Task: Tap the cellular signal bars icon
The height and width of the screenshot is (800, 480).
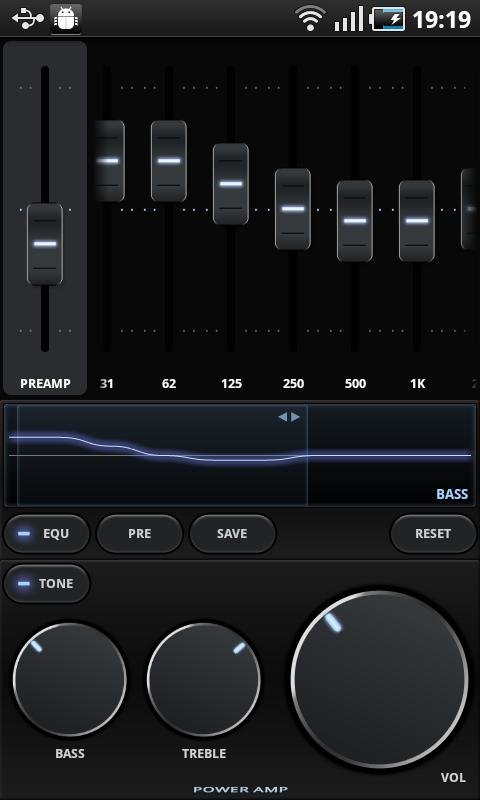Action: [349, 19]
